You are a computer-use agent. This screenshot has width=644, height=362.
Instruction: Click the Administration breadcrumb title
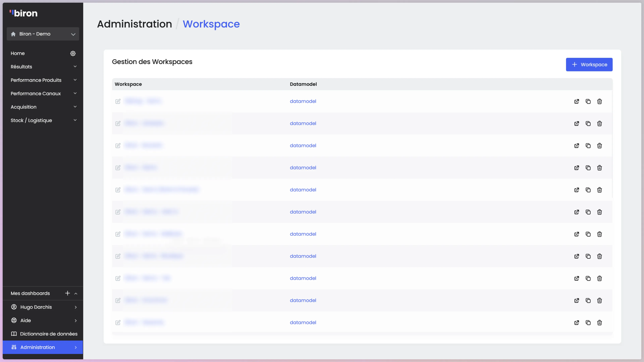coord(135,24)
